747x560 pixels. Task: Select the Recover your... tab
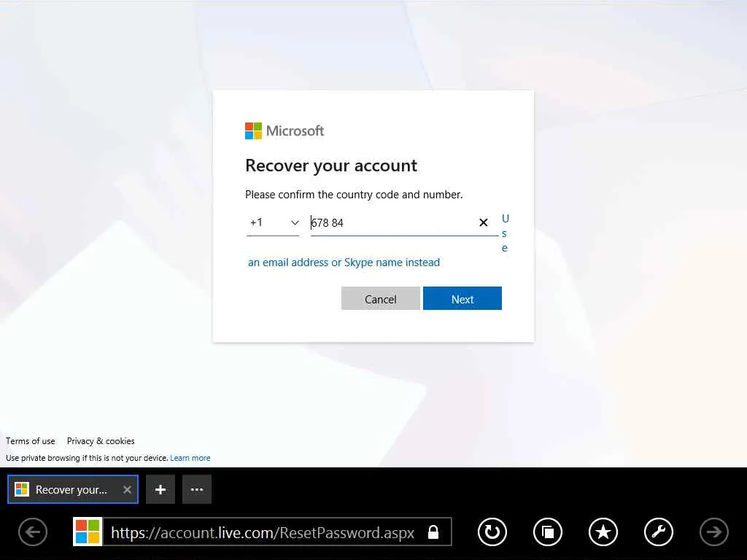click(x=73, y=489)
